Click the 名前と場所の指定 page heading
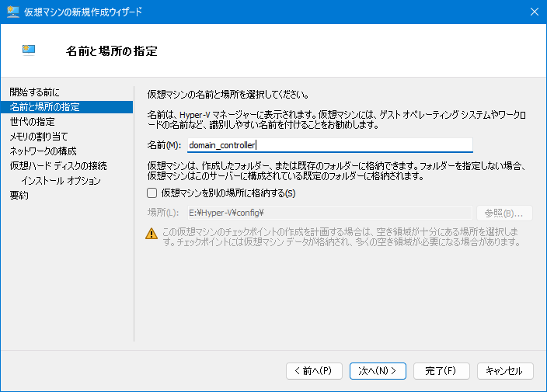Screen dimensions: 547x392 coord(112,51)
